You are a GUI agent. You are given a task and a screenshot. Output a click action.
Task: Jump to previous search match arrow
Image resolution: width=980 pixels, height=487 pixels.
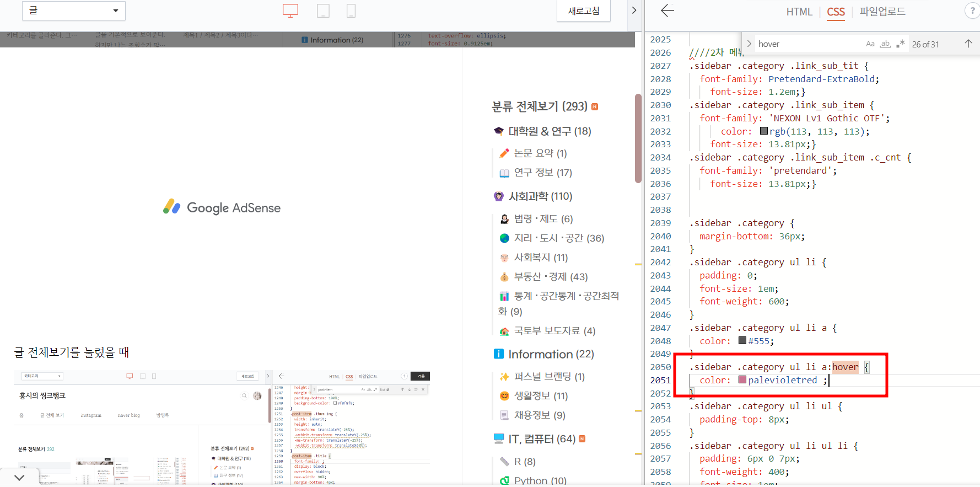pos(968,44)
